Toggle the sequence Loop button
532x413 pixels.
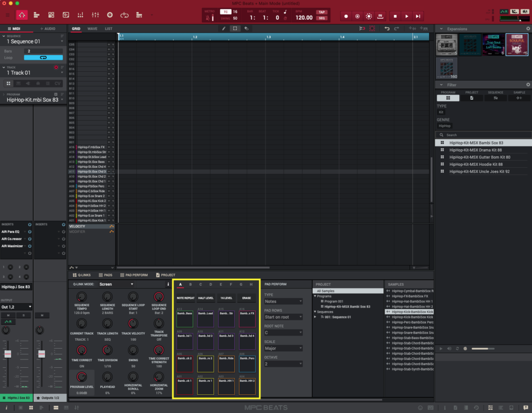pos(43,58)
